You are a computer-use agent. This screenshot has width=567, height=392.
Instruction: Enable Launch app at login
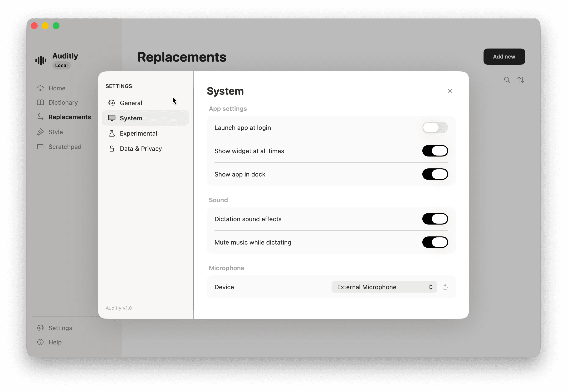(x=435, y=127)
